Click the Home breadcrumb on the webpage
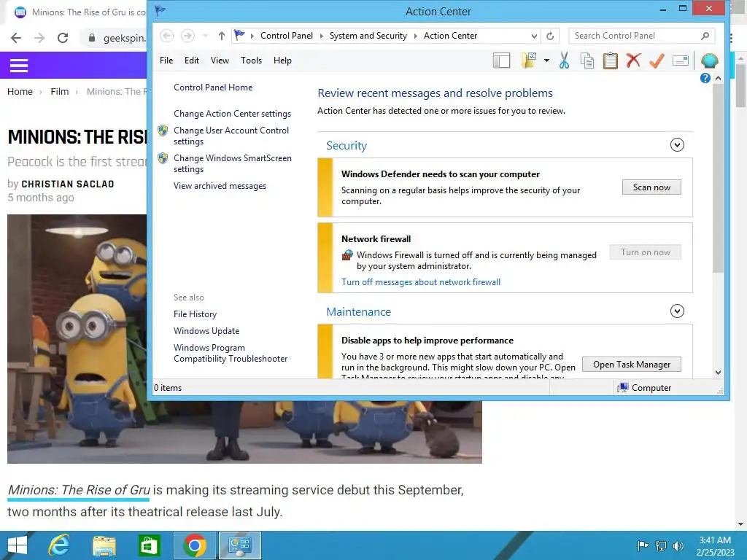Viewport: 747px width, 560px height. (x=20, y=91)
